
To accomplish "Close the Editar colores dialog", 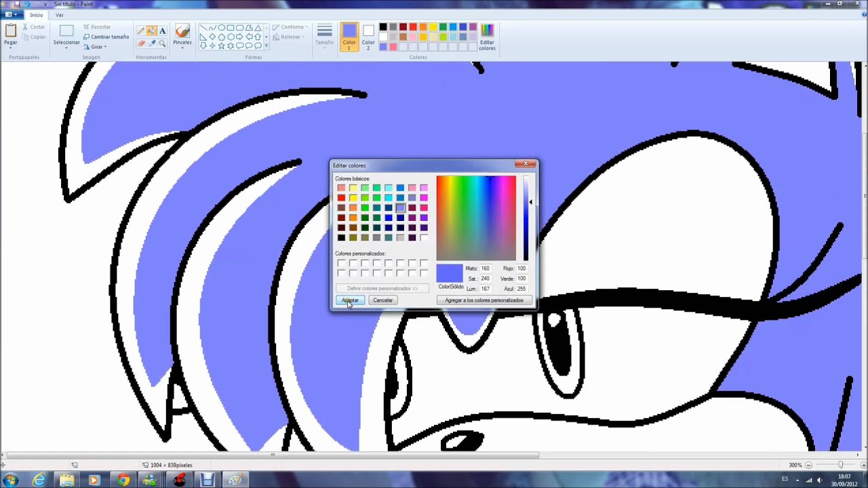I will click(x=526, y=164).
